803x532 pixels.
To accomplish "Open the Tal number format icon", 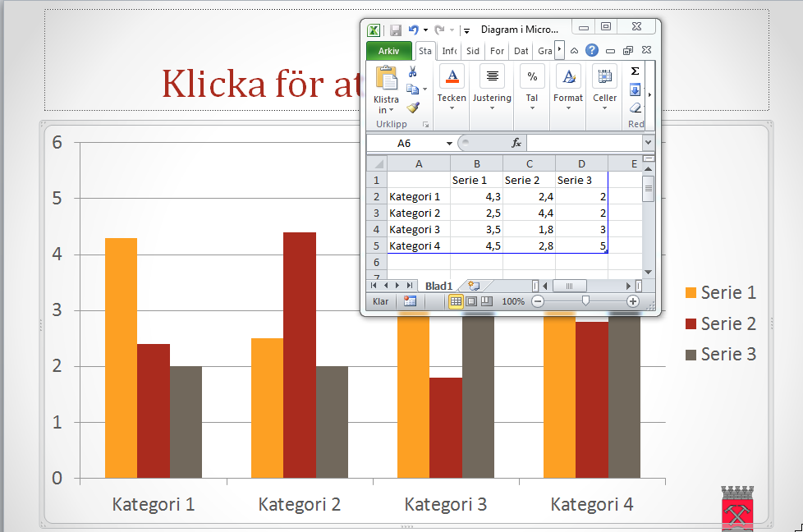I will point(532,76).
